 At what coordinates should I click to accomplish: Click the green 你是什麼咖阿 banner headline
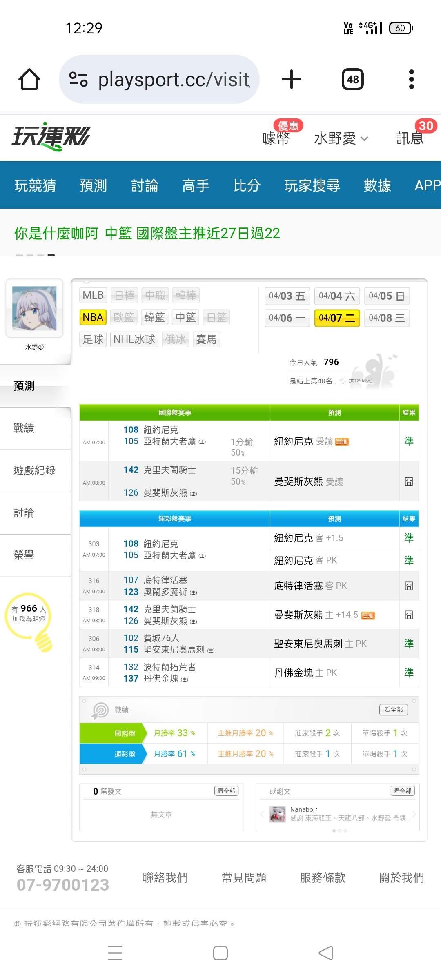point(147,233)
